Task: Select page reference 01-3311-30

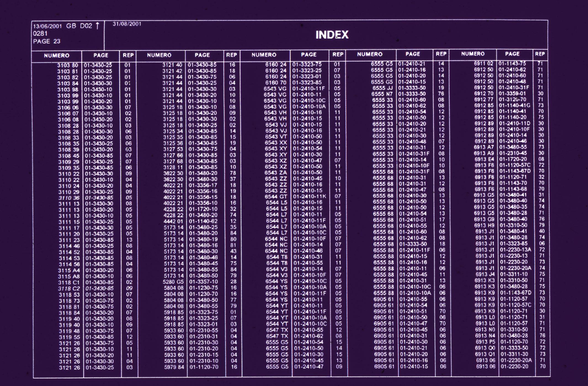Action: coord(515,354)
